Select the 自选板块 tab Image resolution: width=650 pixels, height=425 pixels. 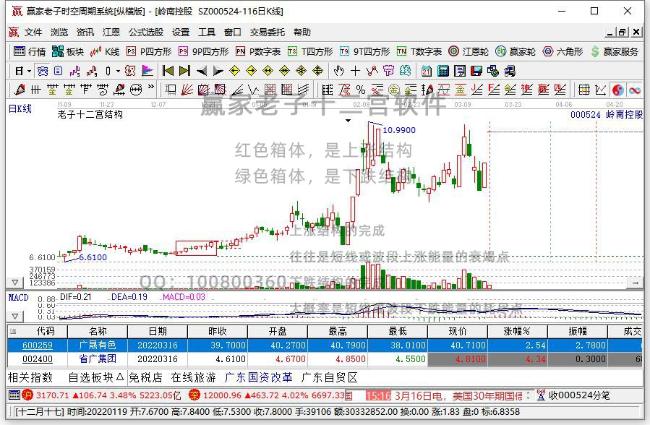tap(96, 377)
